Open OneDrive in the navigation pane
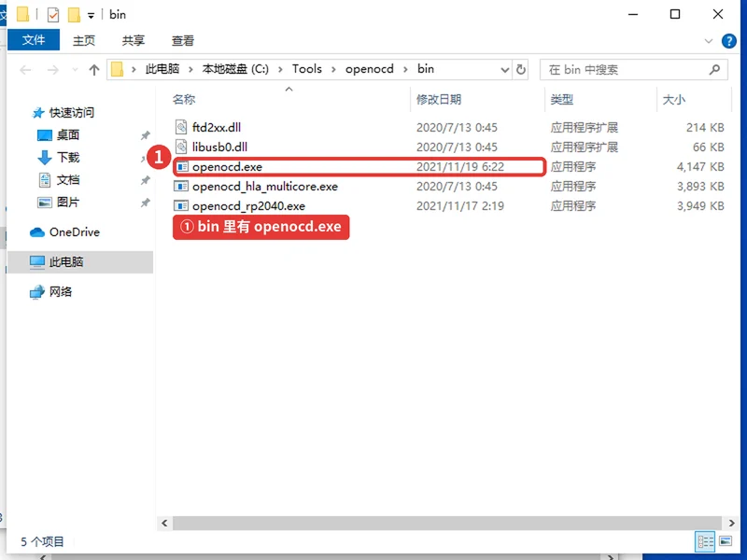The height and width of the screenshot is (560, 747). tap(75, 231)
